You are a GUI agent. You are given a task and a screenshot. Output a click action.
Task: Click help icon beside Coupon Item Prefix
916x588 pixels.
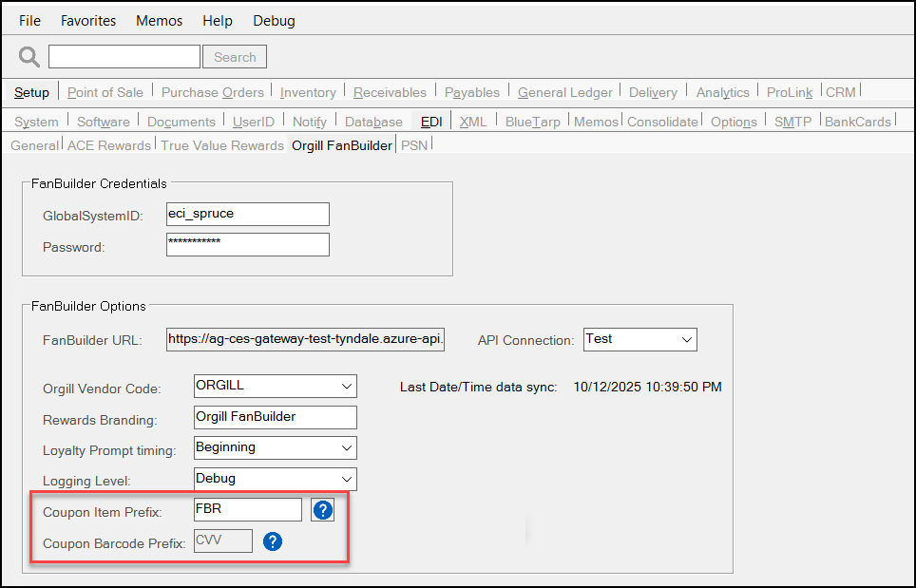[323, 511]
